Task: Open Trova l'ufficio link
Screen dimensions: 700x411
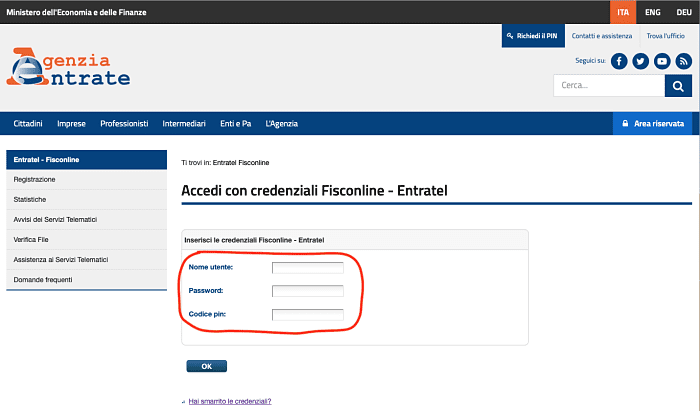Action: pos(666,36)
